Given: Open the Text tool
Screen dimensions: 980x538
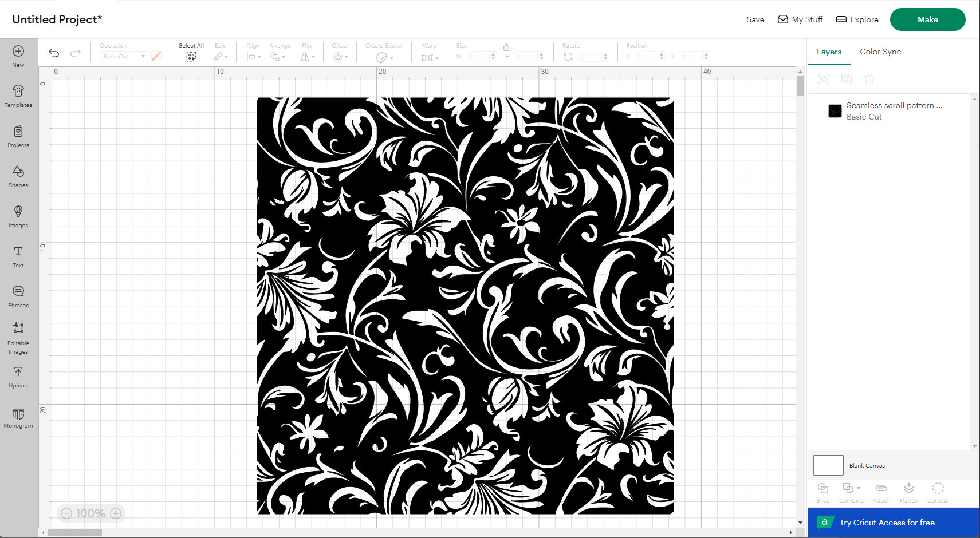Looking at the screenshot, I should tap(18, 256).
